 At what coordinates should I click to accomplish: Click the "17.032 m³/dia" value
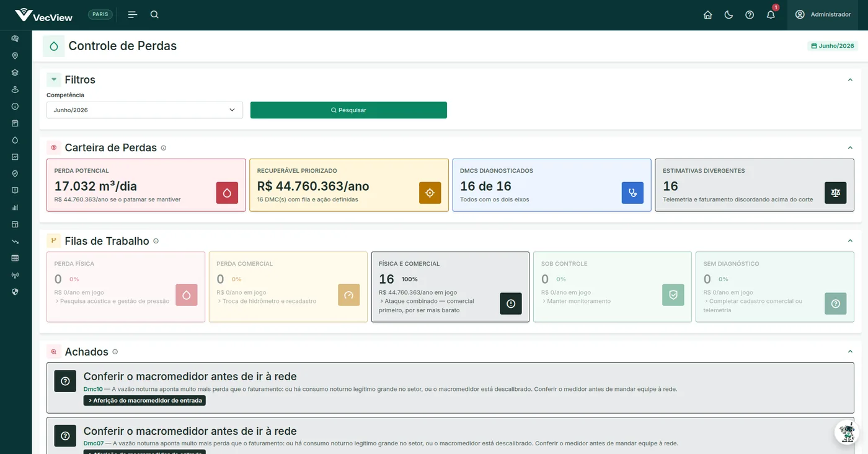[x=95, y=186]
